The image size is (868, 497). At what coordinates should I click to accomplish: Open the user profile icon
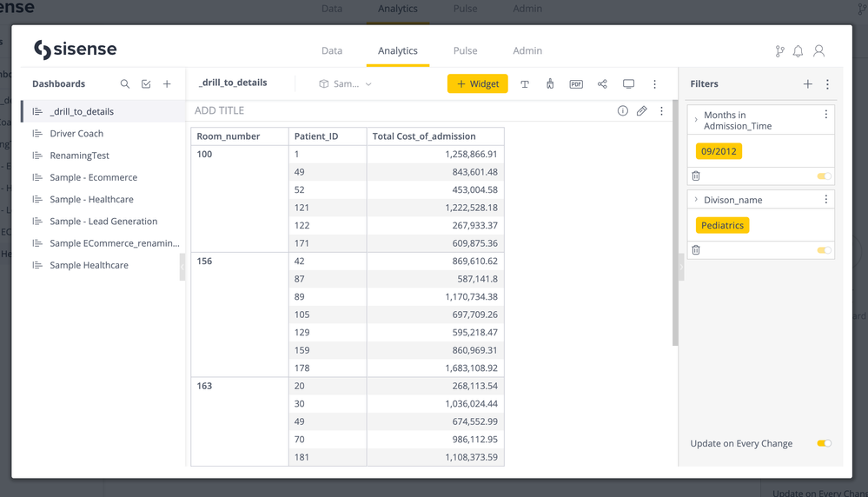[x=818, y=51]
